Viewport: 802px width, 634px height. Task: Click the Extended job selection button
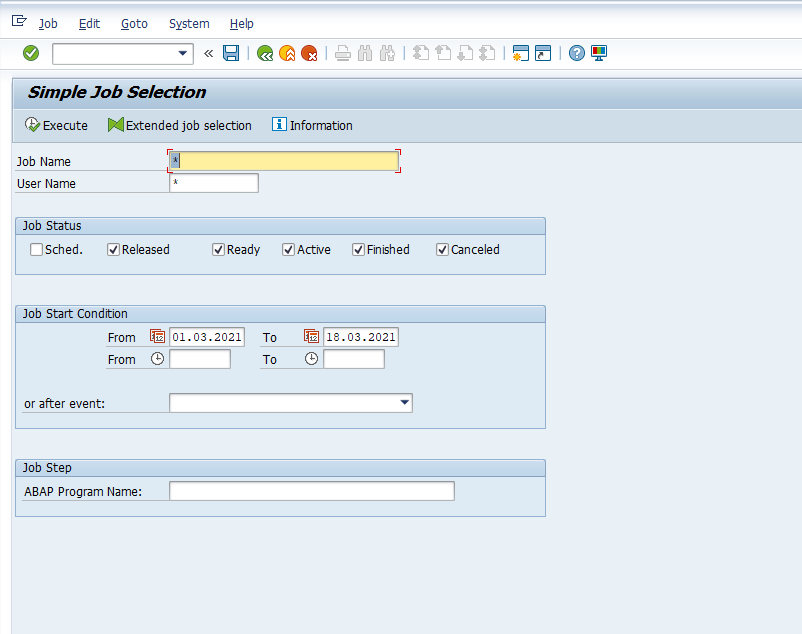(180, 125)
